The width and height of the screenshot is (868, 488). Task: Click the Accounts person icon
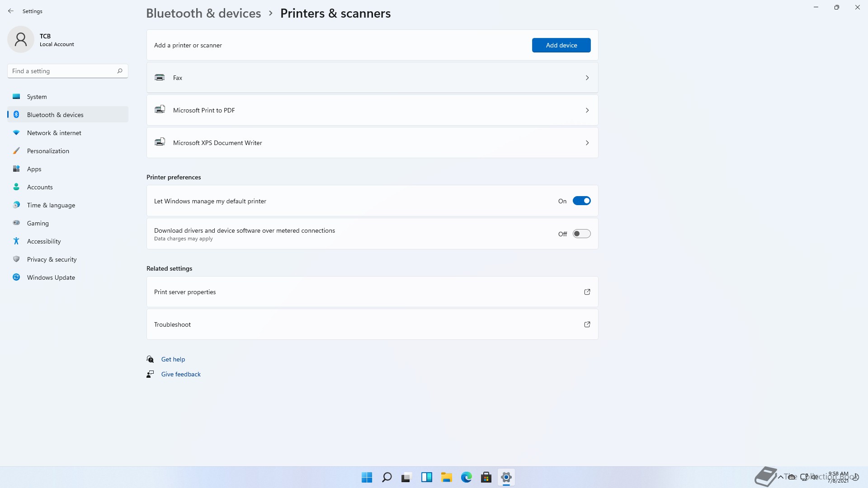tap(16, 187)
